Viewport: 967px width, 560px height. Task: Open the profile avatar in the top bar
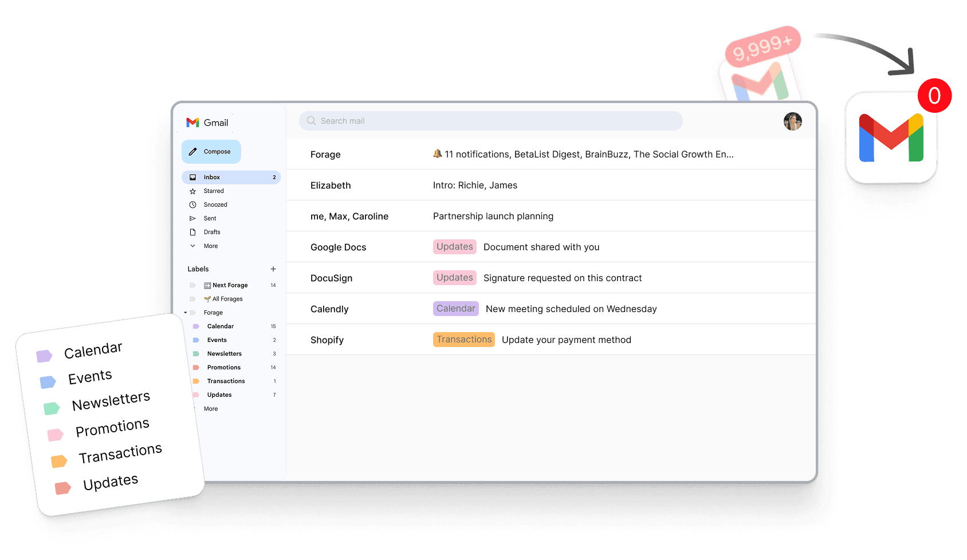click(x=793, y=121)
